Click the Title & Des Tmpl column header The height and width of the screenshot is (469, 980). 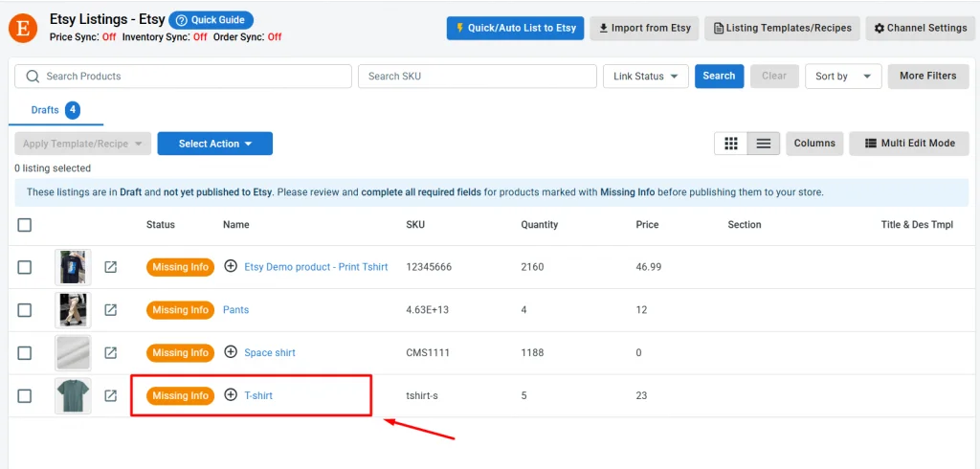[x=917, y=225]
